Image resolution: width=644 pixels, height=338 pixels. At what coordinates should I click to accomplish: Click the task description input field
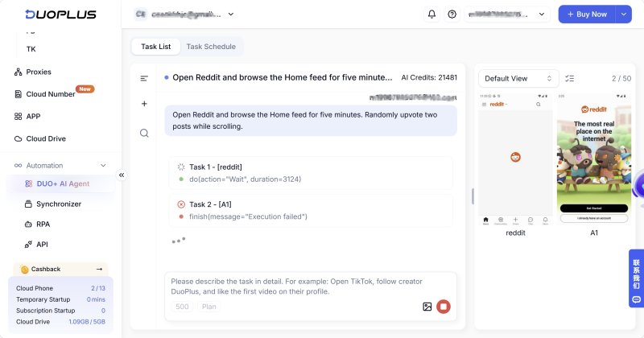[311, 286]
